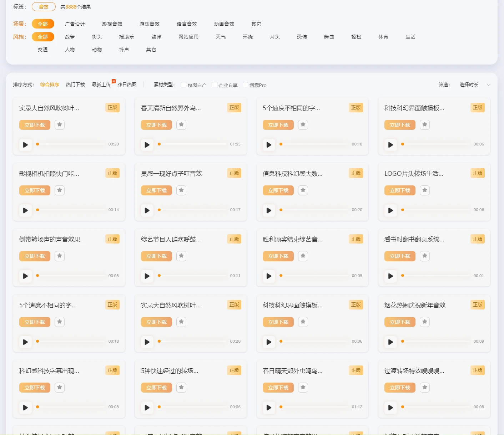Star the 看书时翻书翻页系统 card

pos(425,256)
